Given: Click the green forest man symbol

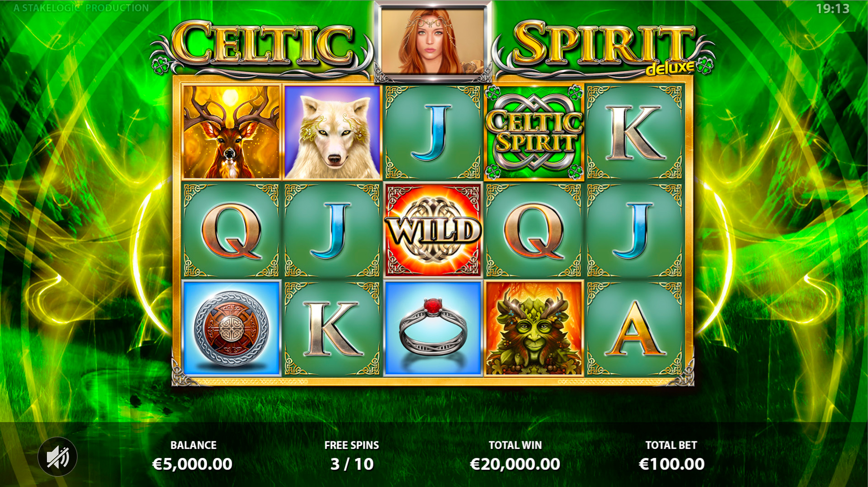Looking at the screenshot, I should pyautogui.click(x=534, y=328).
